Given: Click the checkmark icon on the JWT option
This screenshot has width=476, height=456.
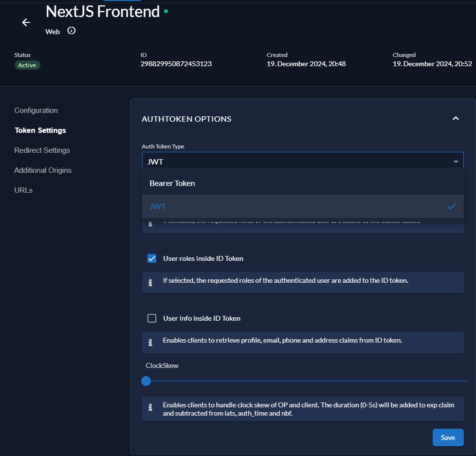Looking at the screenshot, I should tap(451, 206).
